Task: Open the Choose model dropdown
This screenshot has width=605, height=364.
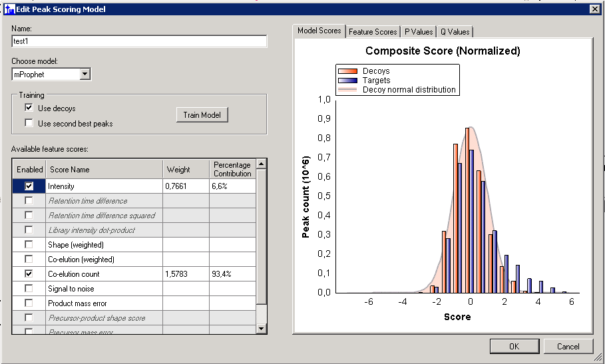Action: pyautogui.click(x=85, y=75)
